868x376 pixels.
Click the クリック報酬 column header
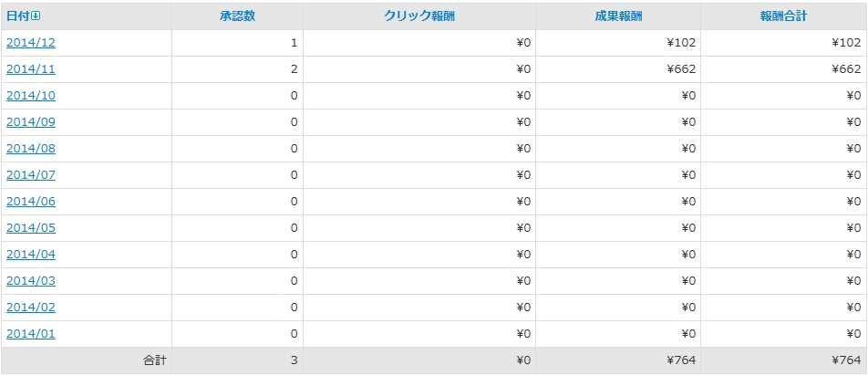point(418,16)
